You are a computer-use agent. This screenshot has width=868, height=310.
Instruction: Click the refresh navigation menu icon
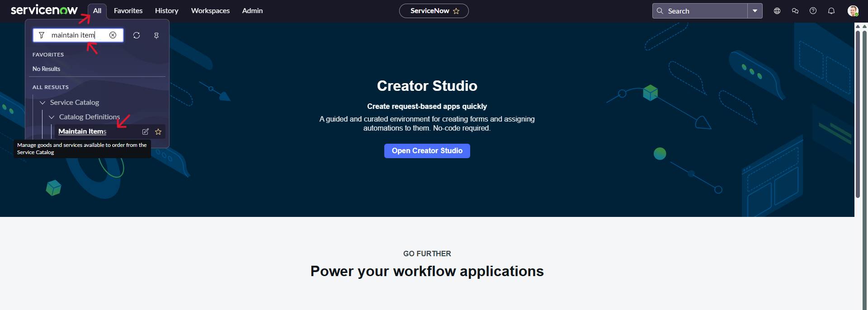coord(137,35)
